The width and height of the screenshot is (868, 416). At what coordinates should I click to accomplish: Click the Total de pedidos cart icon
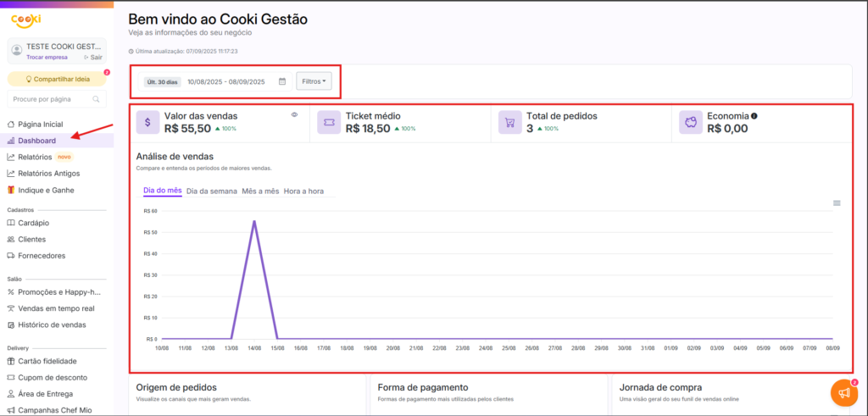coord(510,123)
